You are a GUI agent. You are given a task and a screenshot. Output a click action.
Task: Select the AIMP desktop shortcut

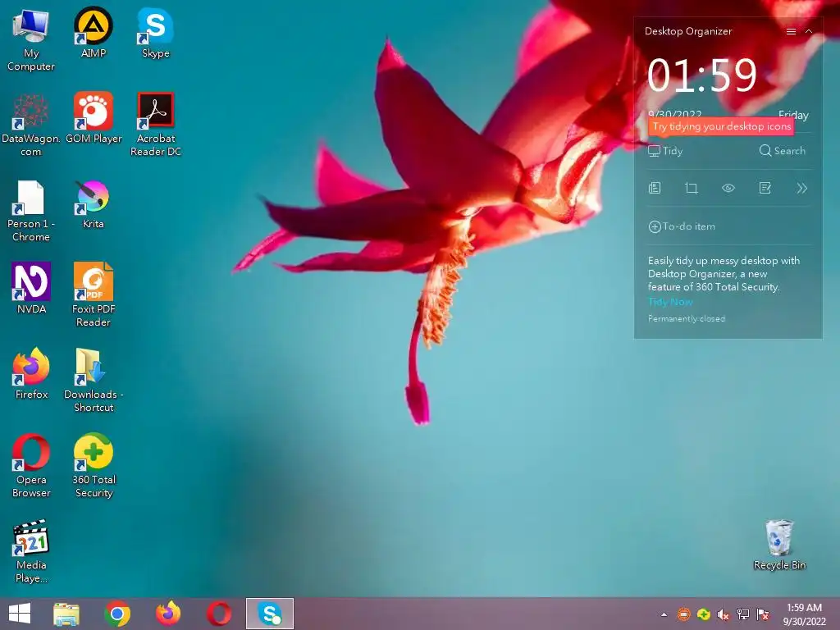click(94, 33)
